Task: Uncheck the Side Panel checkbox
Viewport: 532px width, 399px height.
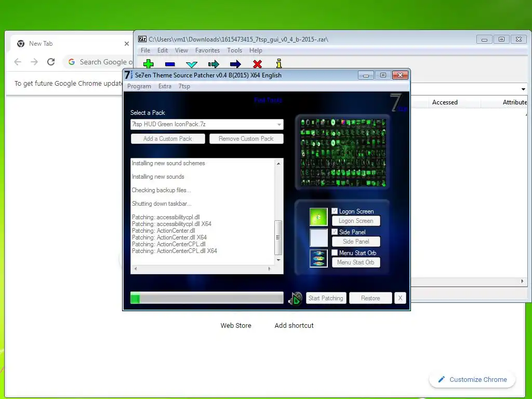Action: 335,232
